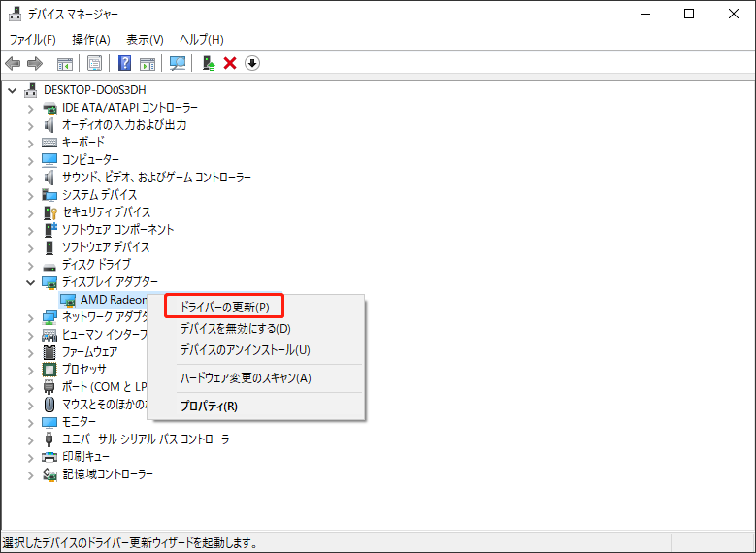Click the DESKTOP-DO0S3DH computer icon
This screenshot has width=756, height=553.
(31, 90)
